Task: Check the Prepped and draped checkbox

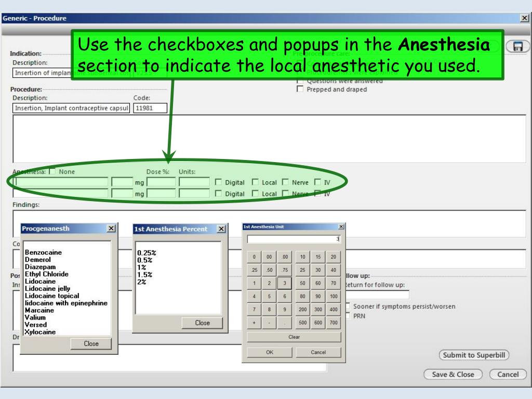Action: click(300, 89)
